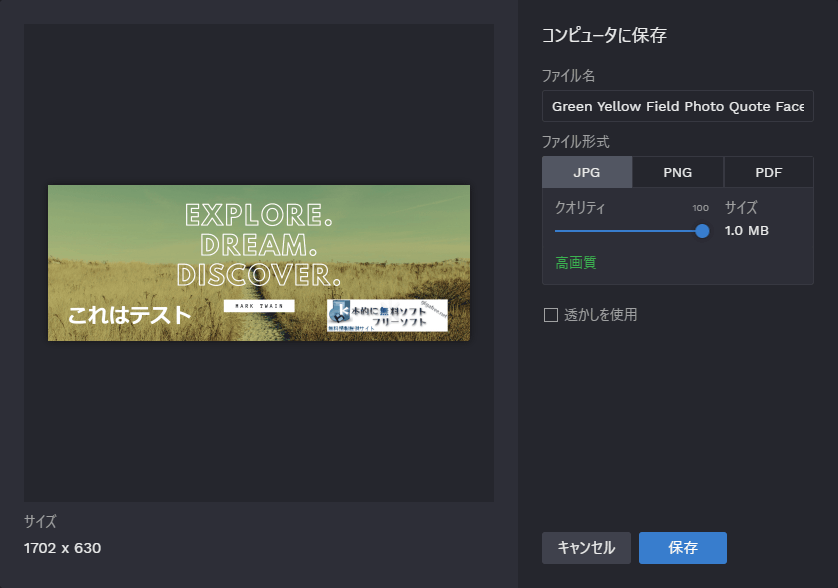Click the file name input field

pyautogui.click(x=678, y=106)
